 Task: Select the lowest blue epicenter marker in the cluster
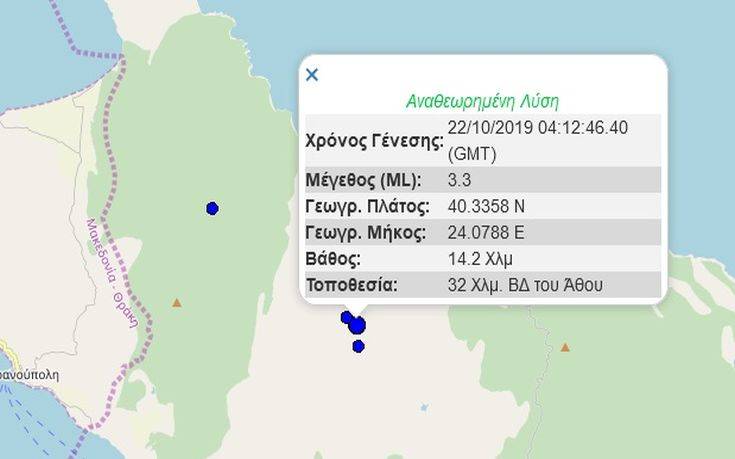pyautogui.click(x=358, y=346)
